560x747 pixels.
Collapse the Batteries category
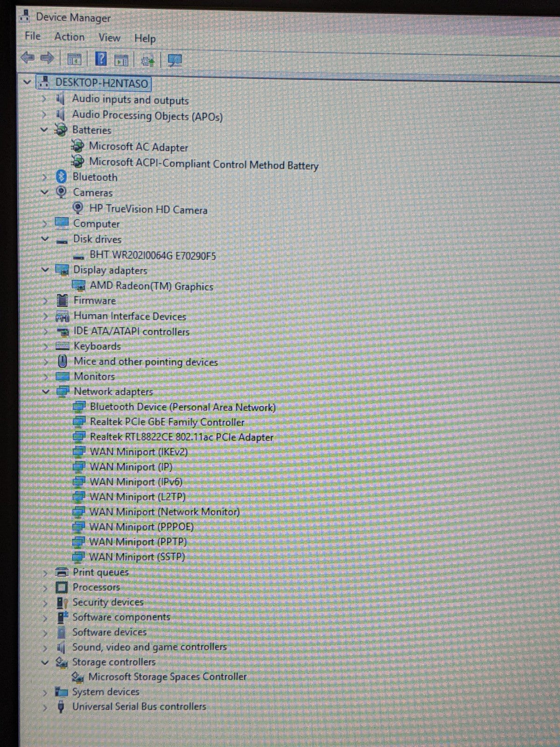(x=44, y=130)
